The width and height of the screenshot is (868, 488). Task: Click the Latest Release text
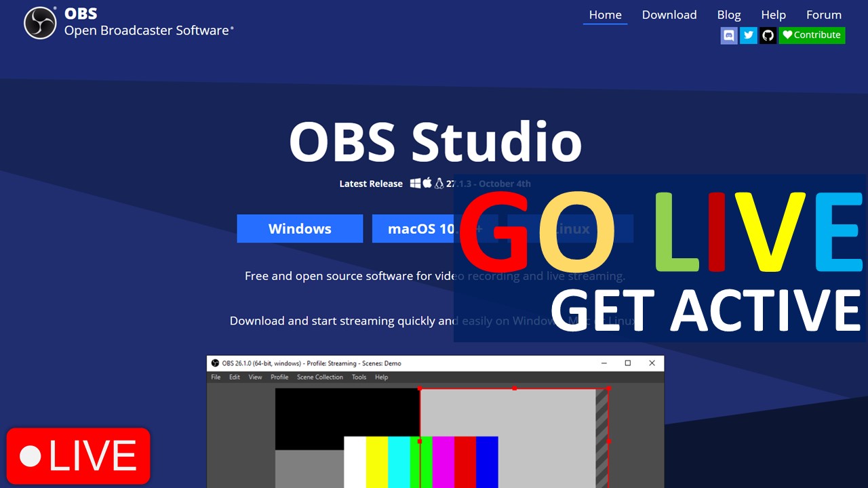[x=371, y=184]
